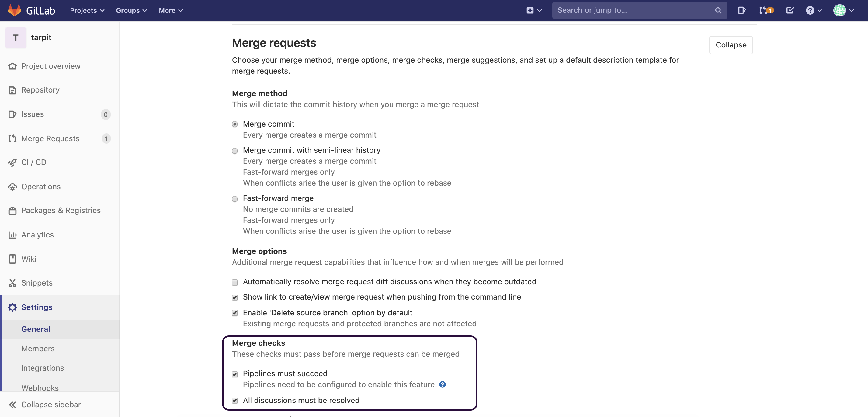The image size is (868, 417).
Task: Disable 'All discussions must be resolved'
Action: [x=235, y=401]
